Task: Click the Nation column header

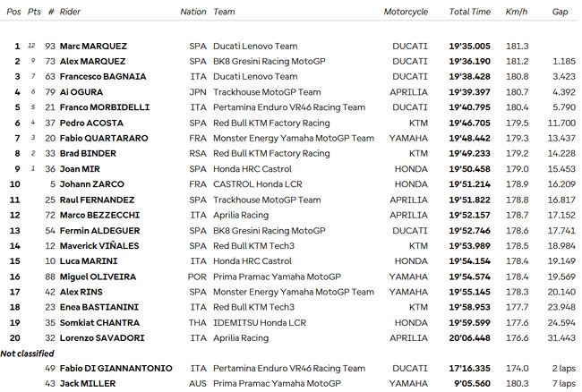Action: tap(193, 12)
